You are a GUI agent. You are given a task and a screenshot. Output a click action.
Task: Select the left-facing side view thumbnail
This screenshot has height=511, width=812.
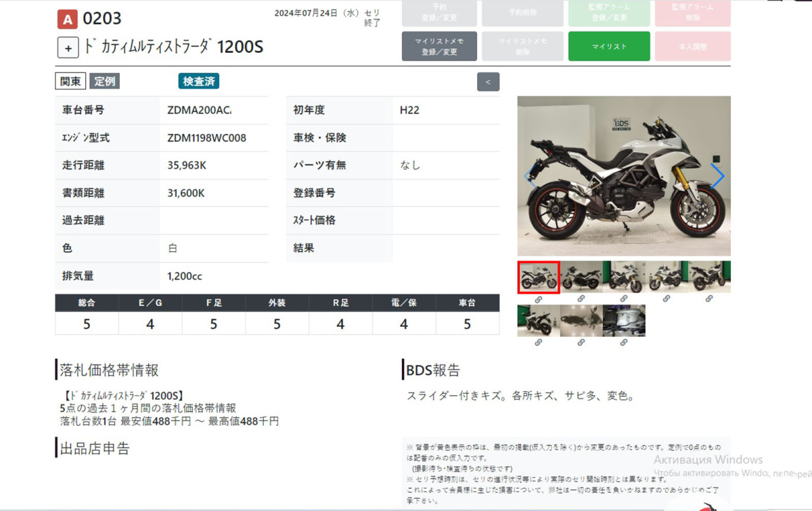[x=581, y=277]
